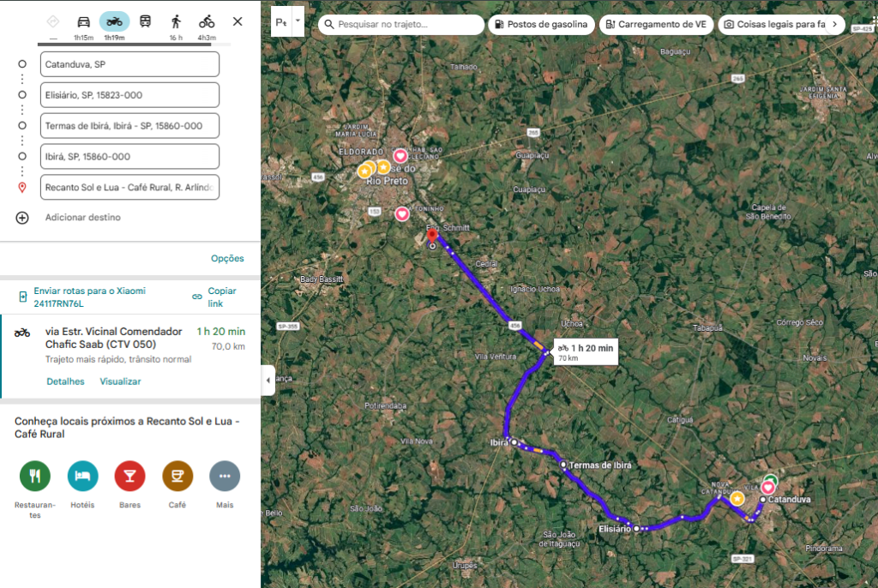The width and height of the screenshot is (878, 588).
Task: Filter by Carregamento de VE
Action: point(656,25)
